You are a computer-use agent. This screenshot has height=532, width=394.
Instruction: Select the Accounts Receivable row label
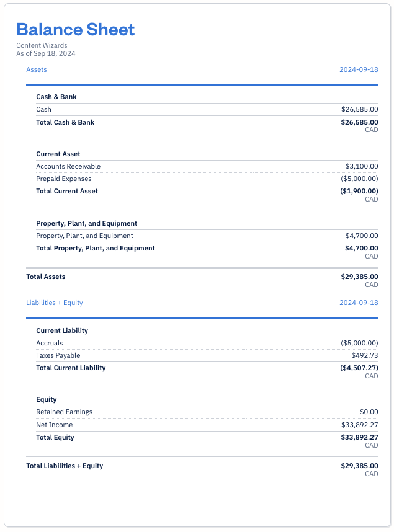pyautogui.click(x=68, y=166)
